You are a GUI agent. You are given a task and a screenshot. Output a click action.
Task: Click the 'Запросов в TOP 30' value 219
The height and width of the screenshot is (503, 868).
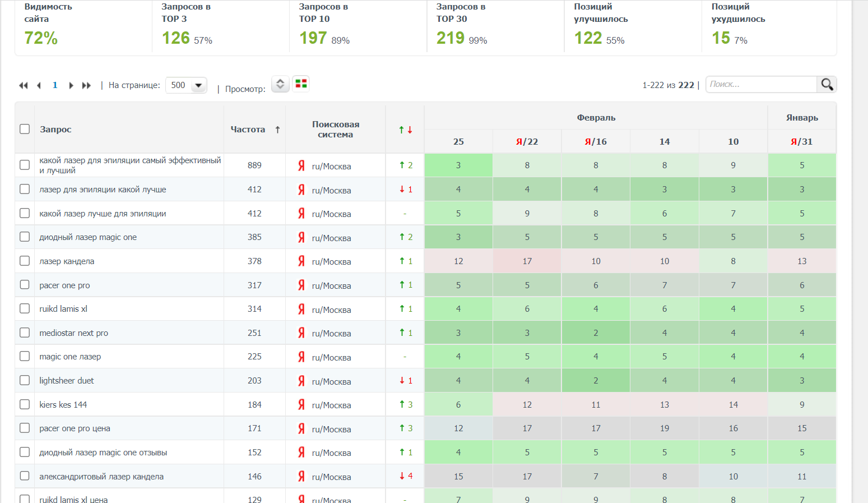point(451,38)
